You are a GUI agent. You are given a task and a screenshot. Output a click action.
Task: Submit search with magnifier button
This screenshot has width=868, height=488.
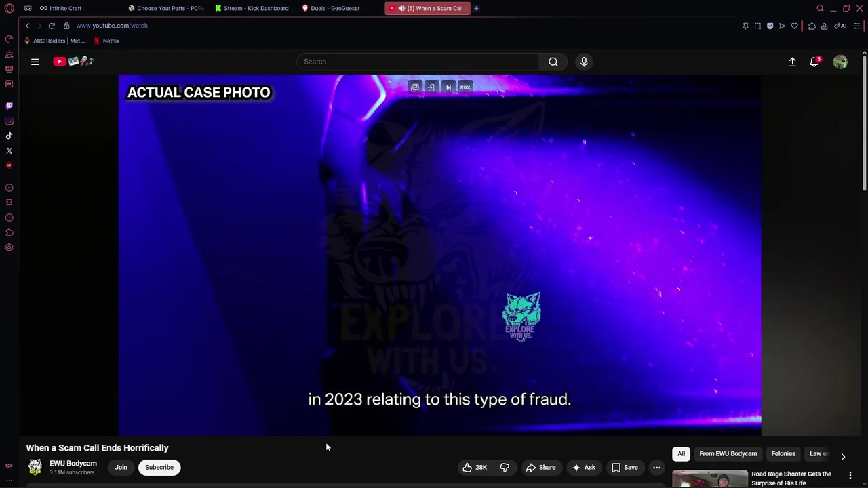coord(553,62)
